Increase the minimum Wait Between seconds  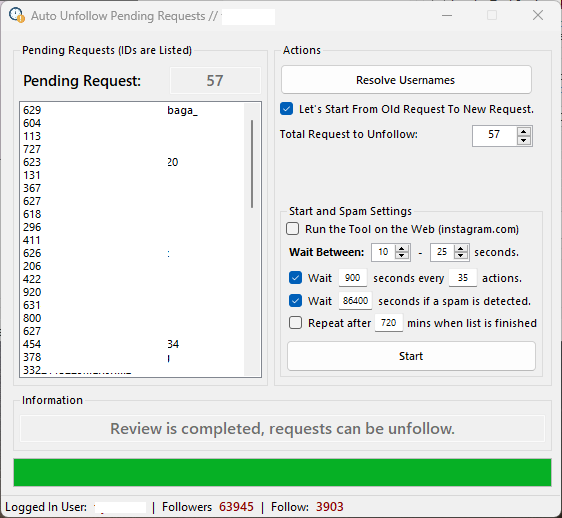[x=402, y=248]
